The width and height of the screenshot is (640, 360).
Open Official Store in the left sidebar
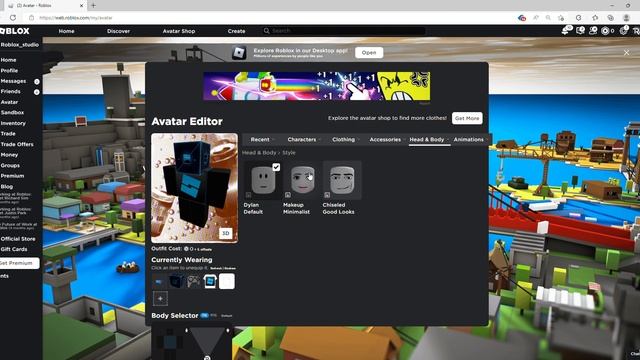[18, 239]
